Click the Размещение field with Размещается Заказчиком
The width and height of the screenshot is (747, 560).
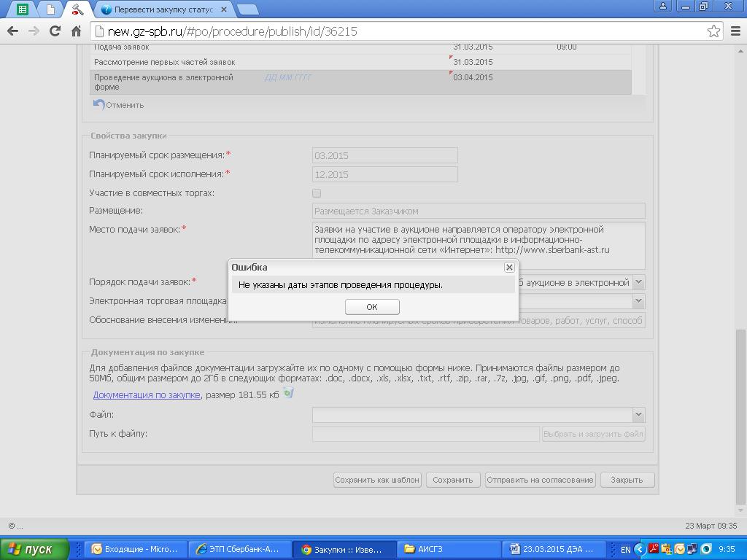(479, 211)
